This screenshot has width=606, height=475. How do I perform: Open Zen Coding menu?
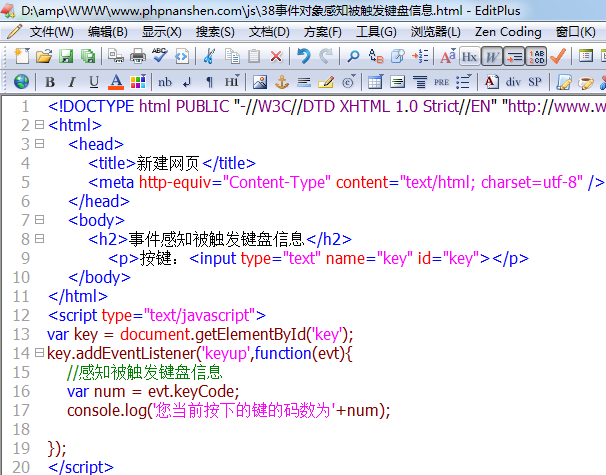[x=508, y=32]
